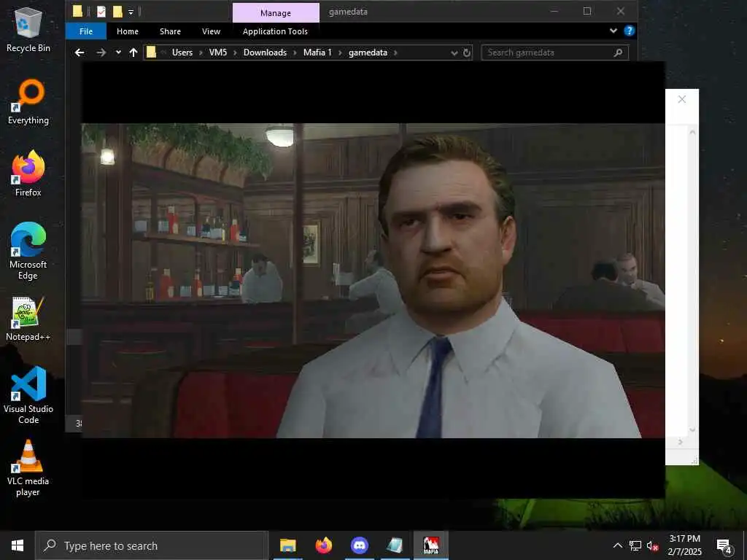This screenshot has width=747, height=560.
Task: Open Discord from the taskbar
Action: pyautogui.click(x=359, y=545)
